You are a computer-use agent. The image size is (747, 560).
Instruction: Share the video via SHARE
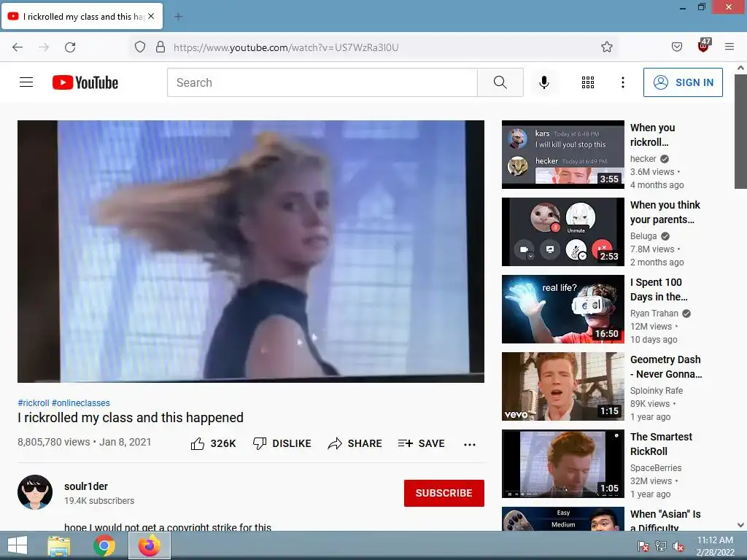(x=355, y=443)
